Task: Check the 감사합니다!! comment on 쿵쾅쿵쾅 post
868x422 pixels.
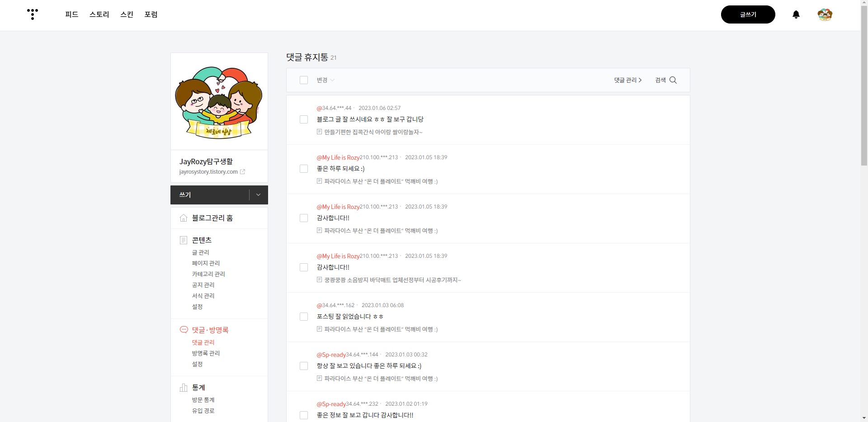Action: click(304, 267)
